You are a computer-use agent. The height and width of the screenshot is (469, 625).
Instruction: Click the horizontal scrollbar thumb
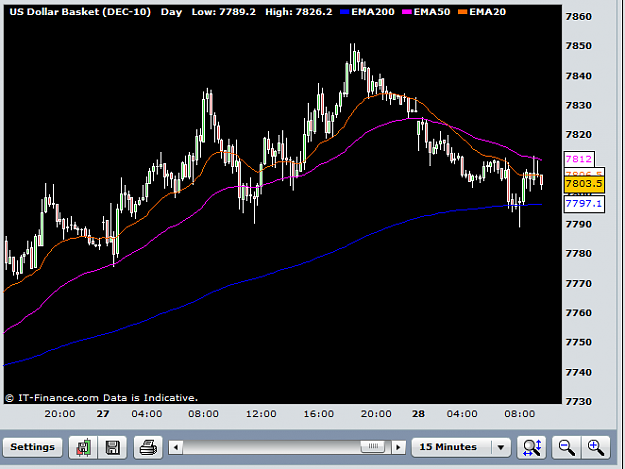click(373, 447)
